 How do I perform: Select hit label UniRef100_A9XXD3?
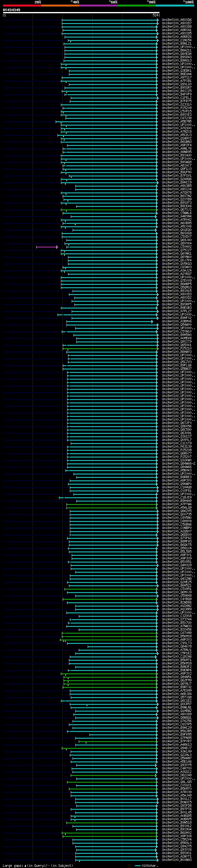tap(177, 294)
